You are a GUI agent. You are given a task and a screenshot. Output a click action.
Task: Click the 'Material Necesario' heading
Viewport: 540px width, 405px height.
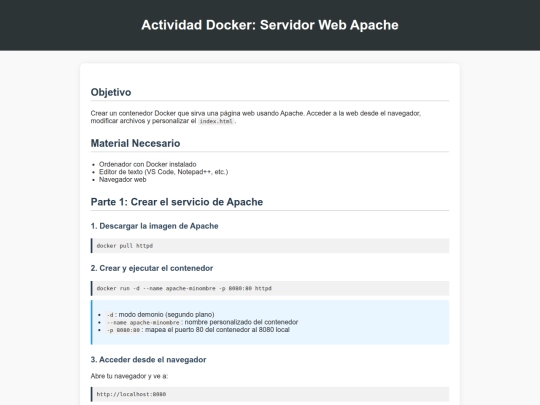135,143
